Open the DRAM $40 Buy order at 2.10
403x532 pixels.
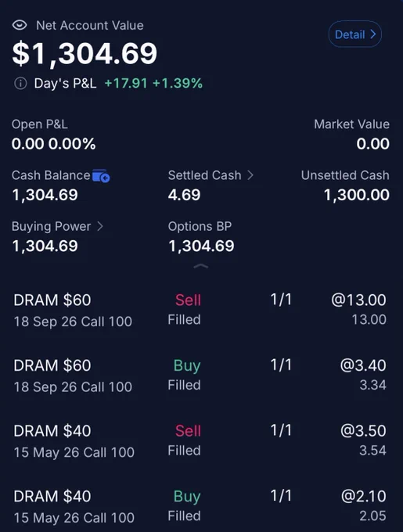coord(200,506)
